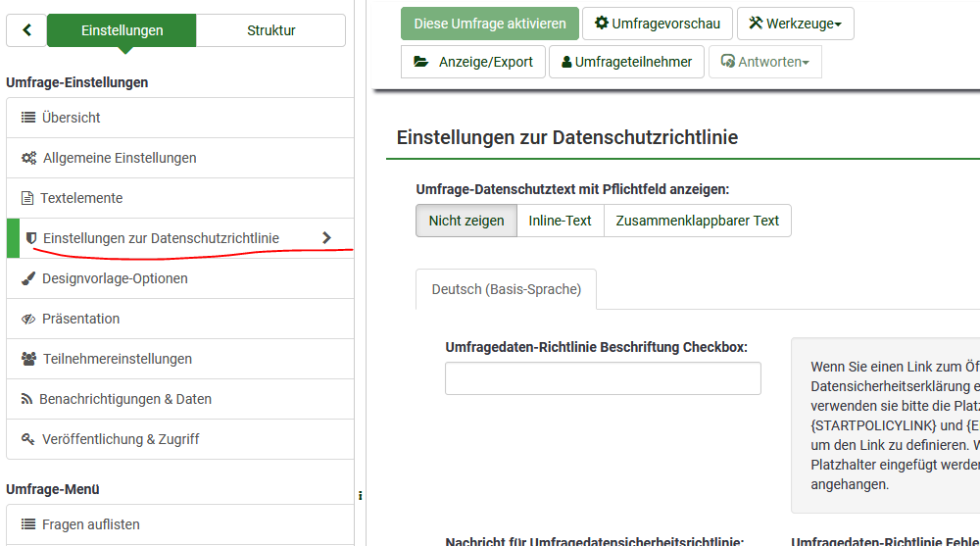
Task: Click the Beschriftung Checkbox text field
Action: (603, 378)
